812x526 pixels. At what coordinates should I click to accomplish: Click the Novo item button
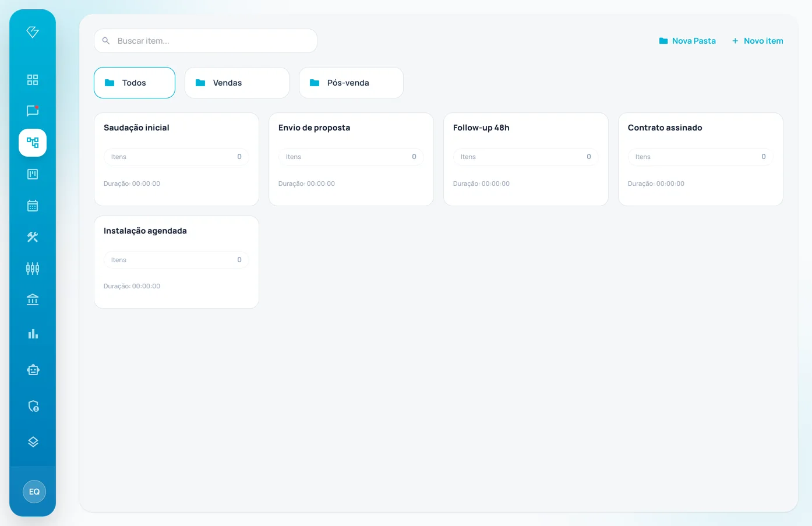click(x=757, y=41)
